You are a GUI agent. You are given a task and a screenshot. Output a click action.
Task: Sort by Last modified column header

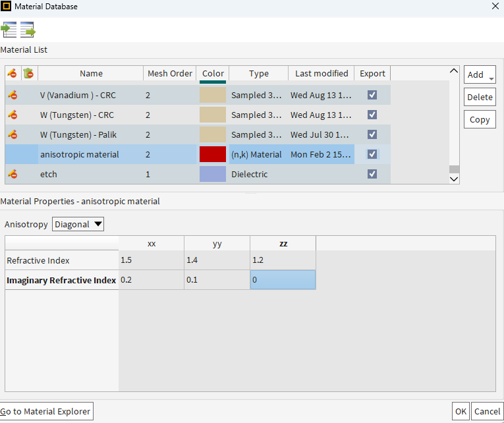point(322,73)
